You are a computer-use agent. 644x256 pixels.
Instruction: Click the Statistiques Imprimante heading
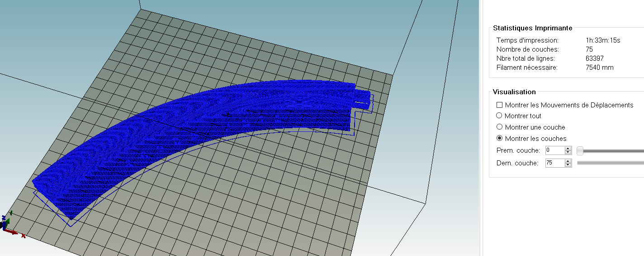click(532, 28)
